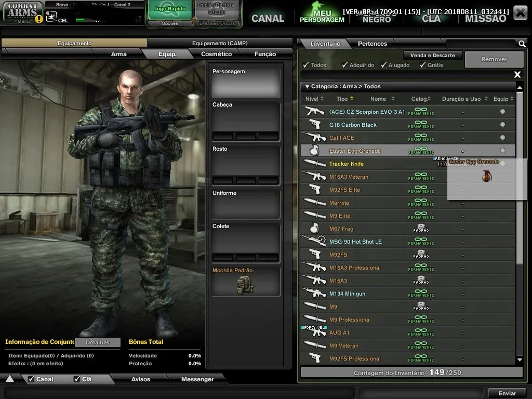The height and width of the screenshot is (399, 532).
Task: Select the M16A3 Veteran rifle icon
Action: (314, 177)
